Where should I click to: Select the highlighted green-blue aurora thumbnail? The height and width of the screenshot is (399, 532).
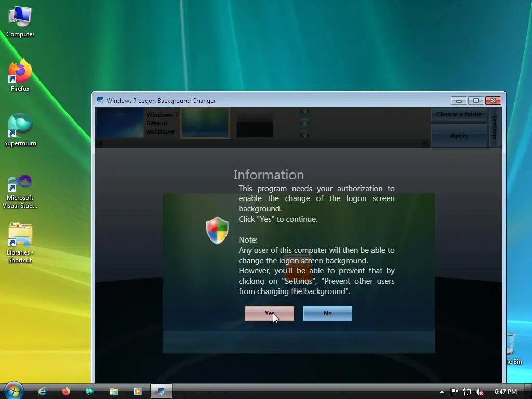205,123
